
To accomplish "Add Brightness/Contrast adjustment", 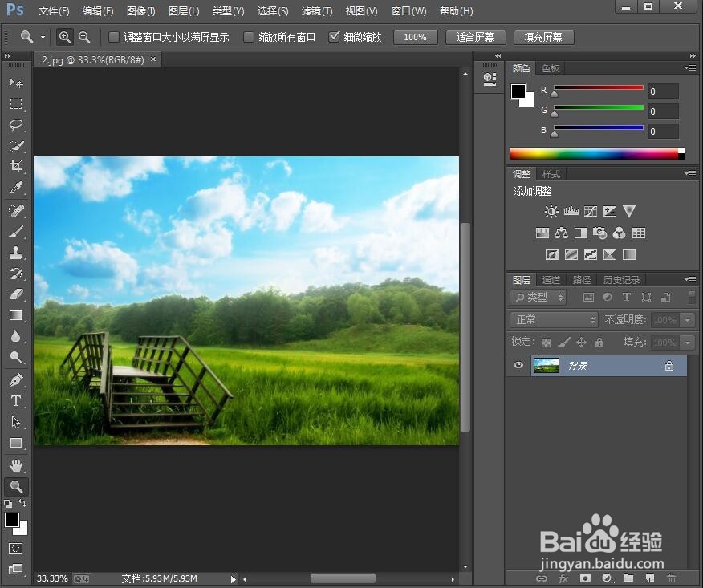I will click(551, 211).
